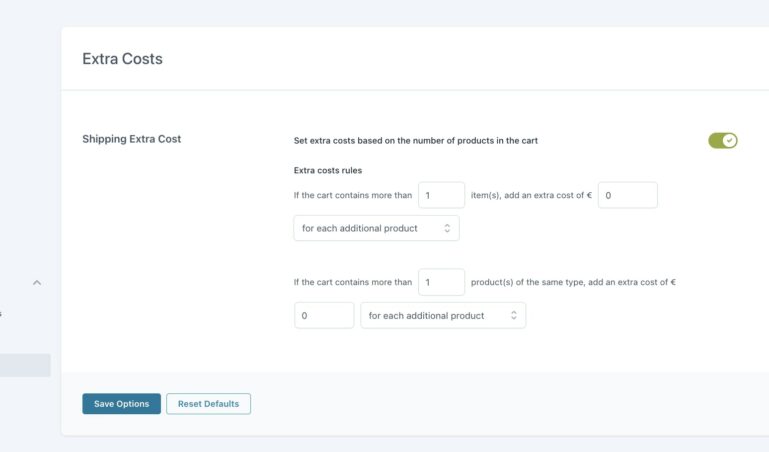Disable the shipping extra cost toggle
Viewport: 769px width, 452px height.
[x=722, y=140]
